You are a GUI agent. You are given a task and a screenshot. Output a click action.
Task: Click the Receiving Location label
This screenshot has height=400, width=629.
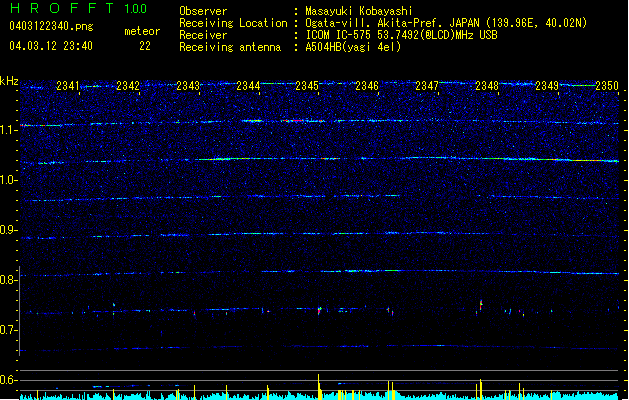(x=233, y=23)
